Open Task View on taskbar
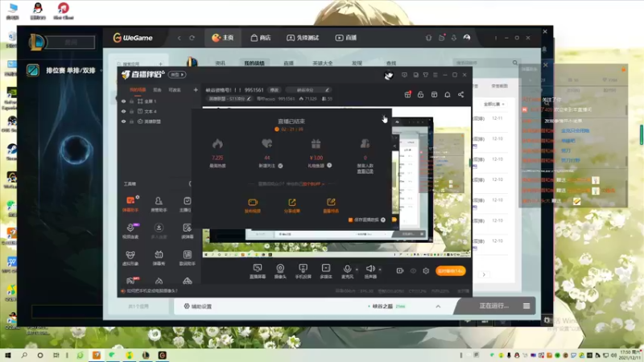Image resolution: width=644 pixels, height=362 pixels. (x=56, y=355)
